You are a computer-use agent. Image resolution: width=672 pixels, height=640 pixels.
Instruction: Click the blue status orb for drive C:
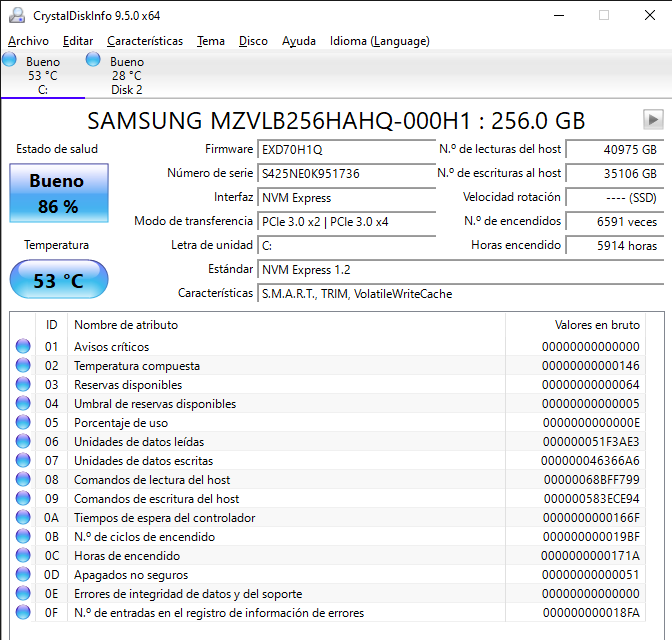(x=10, y=60)
